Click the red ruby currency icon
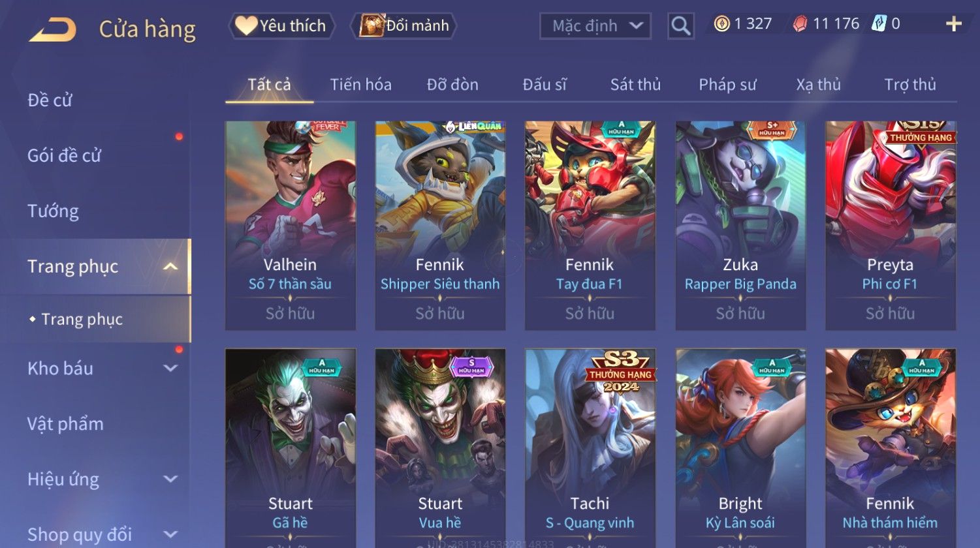The width and height of the screenshot is (980, 548). coord(800,25)
